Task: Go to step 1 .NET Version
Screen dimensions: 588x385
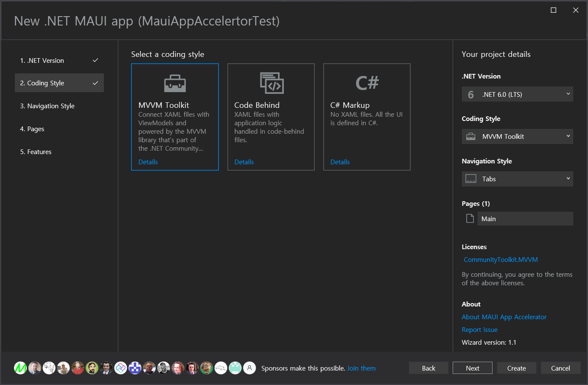Action: [59, 60]
